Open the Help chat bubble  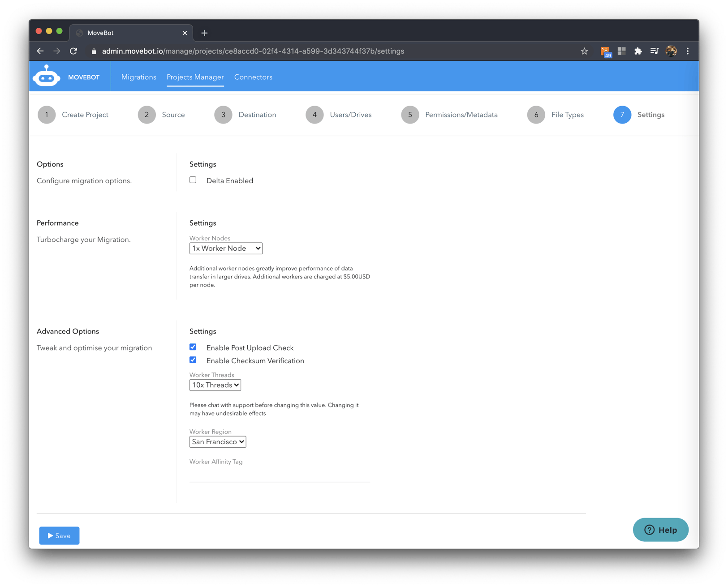click(x=660, y=530)
